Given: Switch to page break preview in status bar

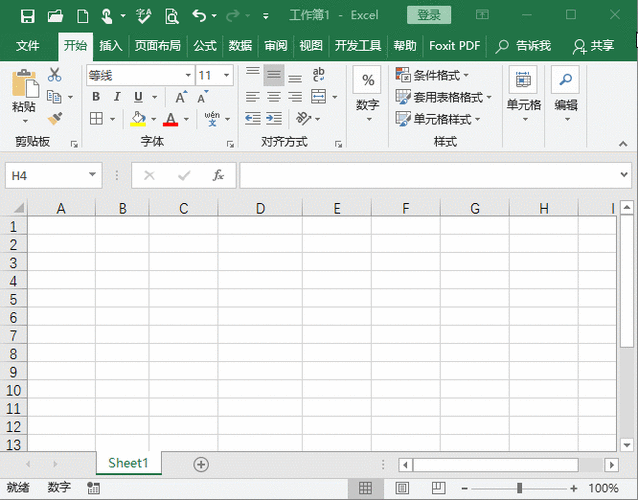Looking at the screenshot, I should point(438,488).
